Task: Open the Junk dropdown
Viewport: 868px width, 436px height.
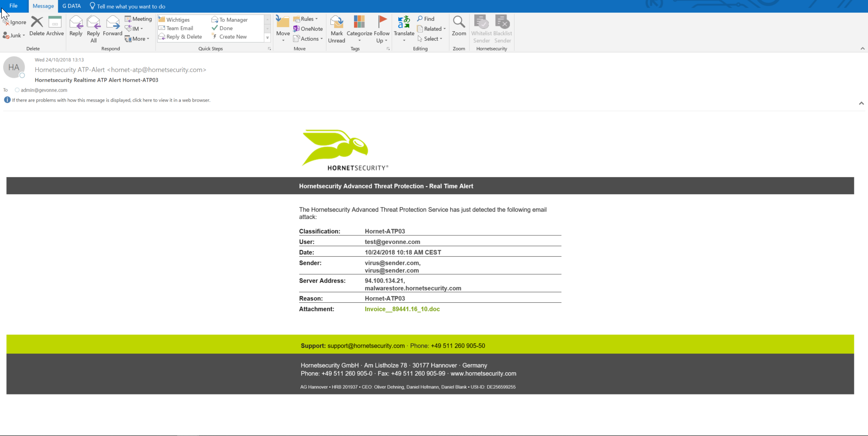Action: (x=14, y=35)
